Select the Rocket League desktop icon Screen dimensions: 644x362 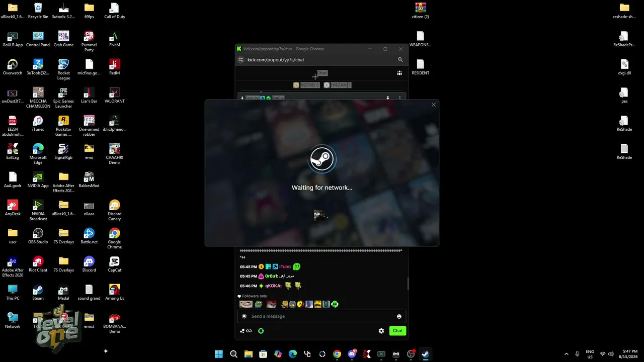pos(63,69)
